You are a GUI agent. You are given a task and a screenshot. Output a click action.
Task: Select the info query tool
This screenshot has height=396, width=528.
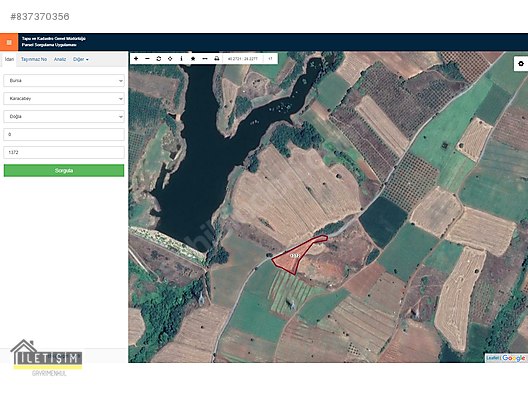[182, 59]
